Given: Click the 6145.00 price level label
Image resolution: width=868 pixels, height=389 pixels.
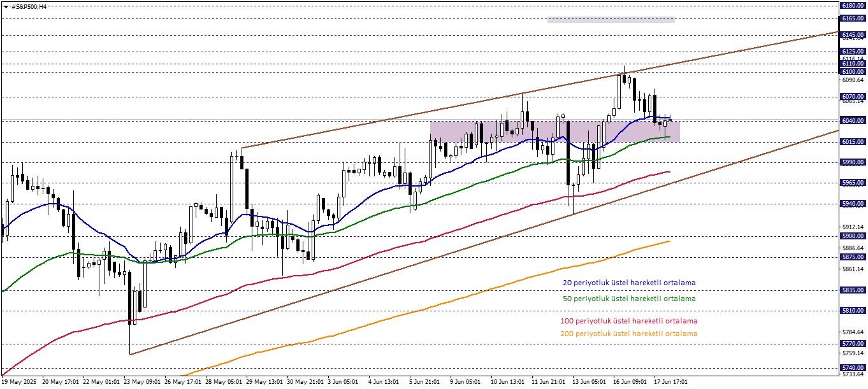Looking at the screenshot, I should pos(853,34).
